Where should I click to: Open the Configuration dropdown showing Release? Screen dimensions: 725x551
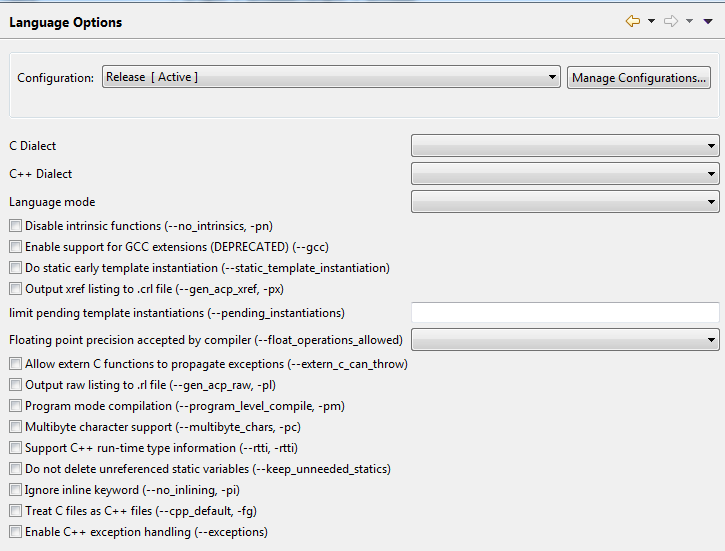[331, 77]
